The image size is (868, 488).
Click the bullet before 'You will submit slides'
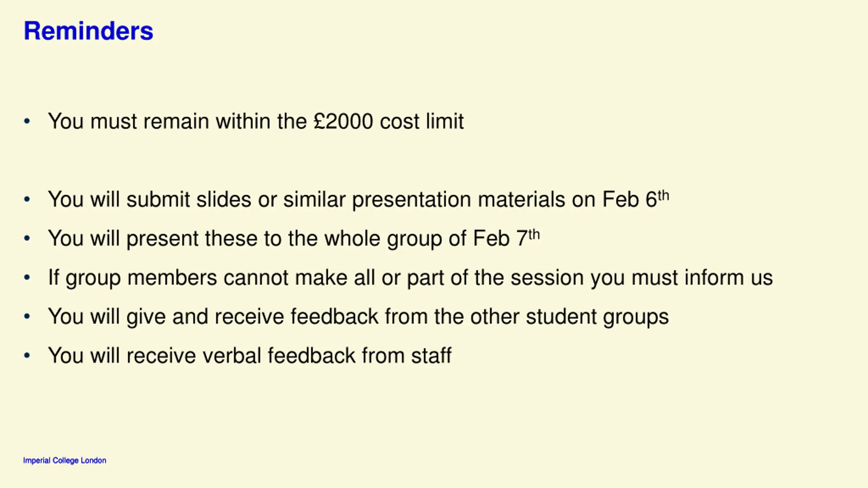pyautogui.click(x=27, y=199)
